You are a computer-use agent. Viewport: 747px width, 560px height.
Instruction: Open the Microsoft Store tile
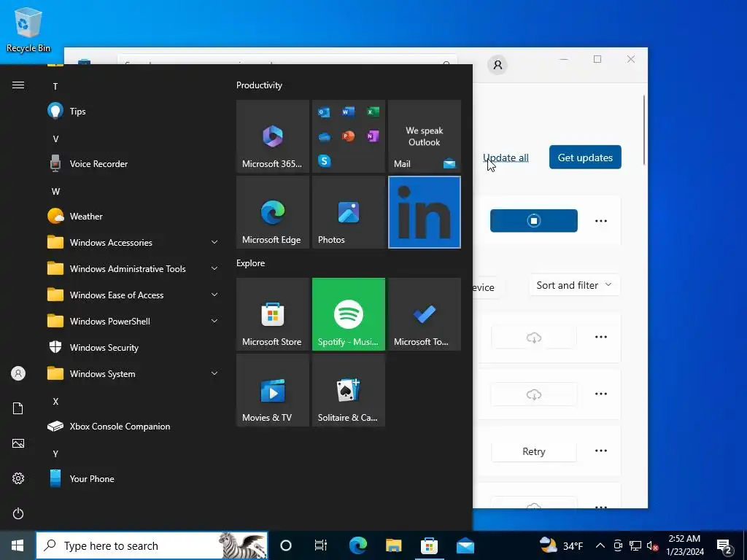tap(273, 314)
